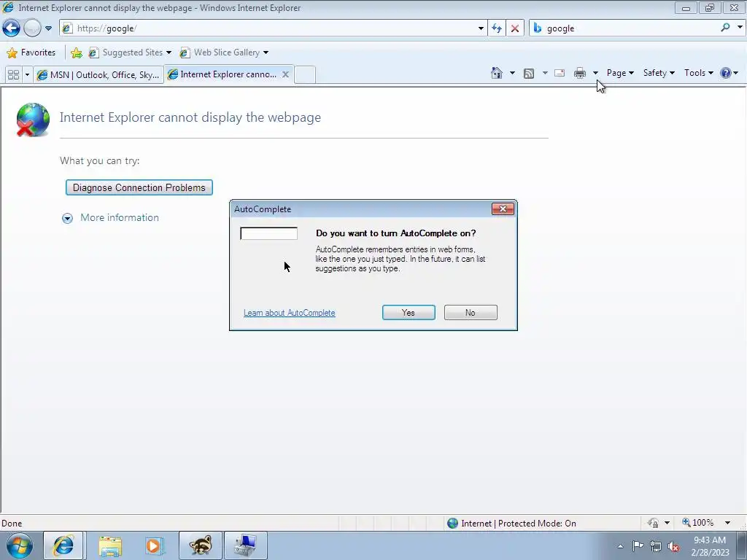The height and width of the screenshot is (560, 747).
Task: Open the tab list dropdown arrow
Action: tap(27, 75)
